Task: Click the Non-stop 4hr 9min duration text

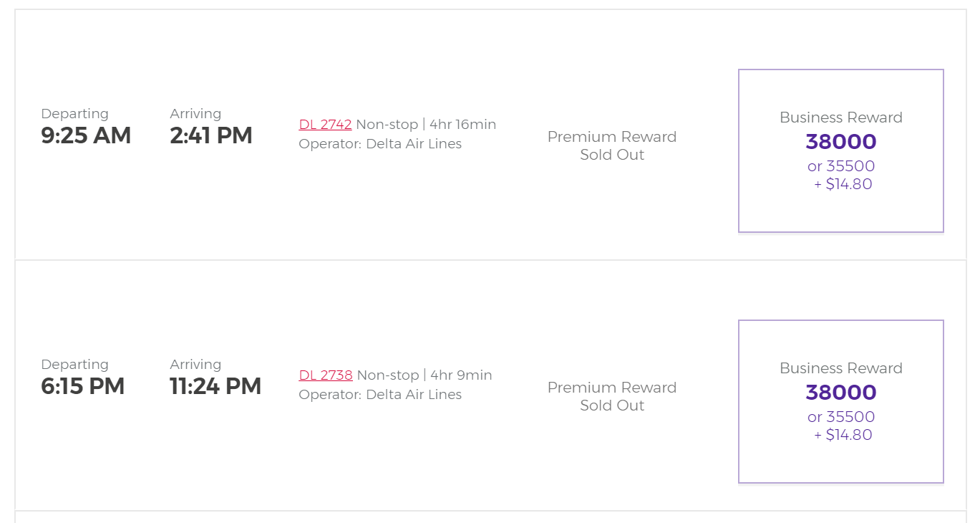Action: (424, 375)
